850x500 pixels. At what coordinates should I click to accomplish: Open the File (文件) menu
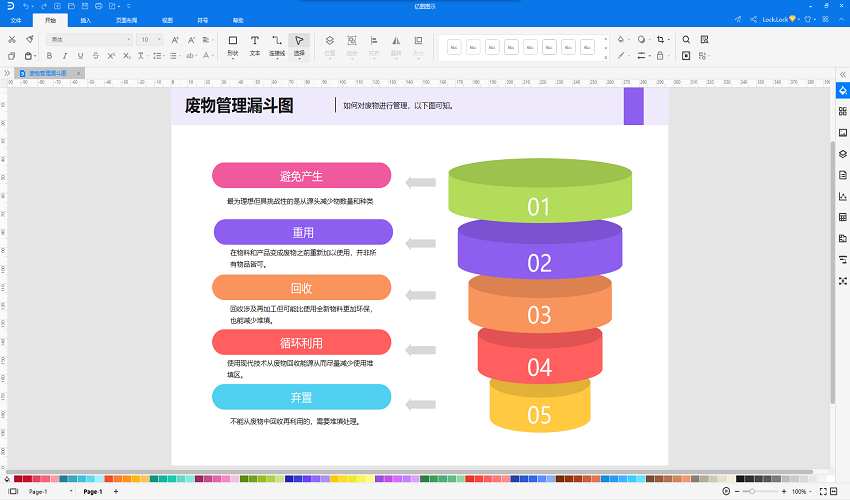click(x=16, y=20)
